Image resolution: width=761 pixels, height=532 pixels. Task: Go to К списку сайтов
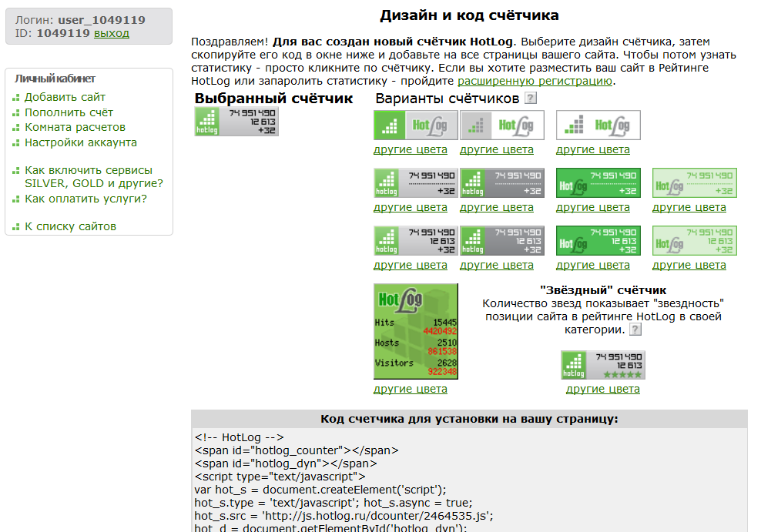(70, 226)
